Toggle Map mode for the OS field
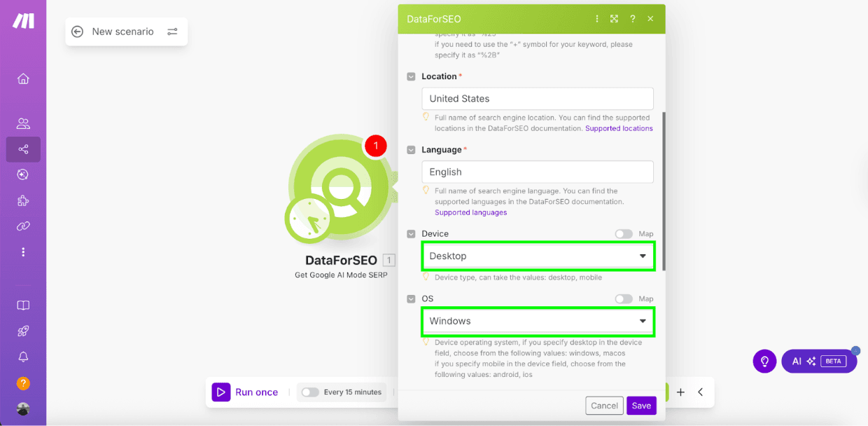The image size is (868, 426). pyautogui.click(x=624, y=298)
